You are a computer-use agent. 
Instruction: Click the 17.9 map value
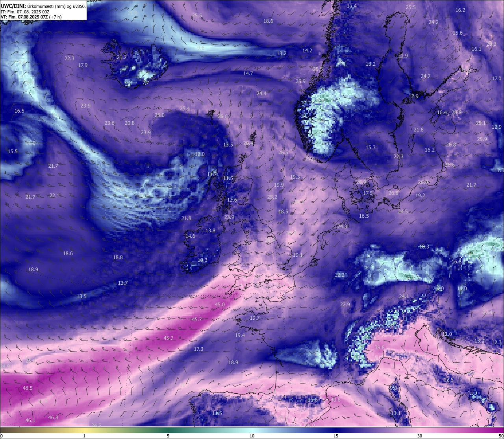point(83,65)
